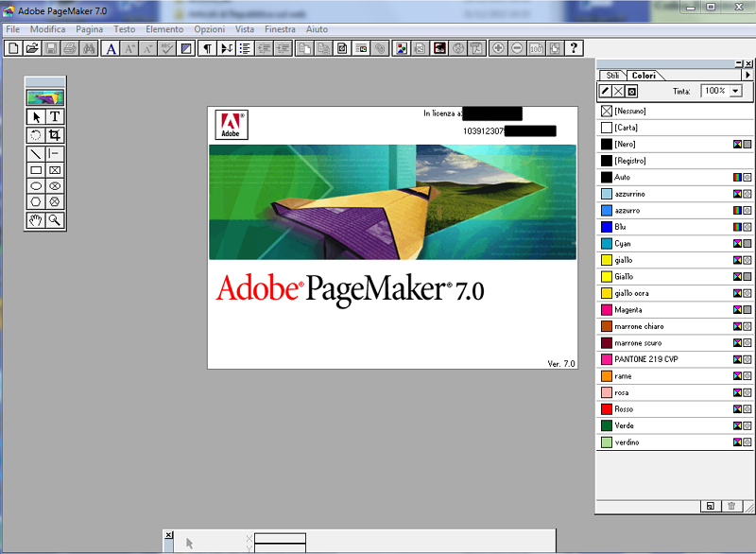This screenshot has height=554, width=756.
Task: Select the Magenta color swatch
Action: (628, 310)
